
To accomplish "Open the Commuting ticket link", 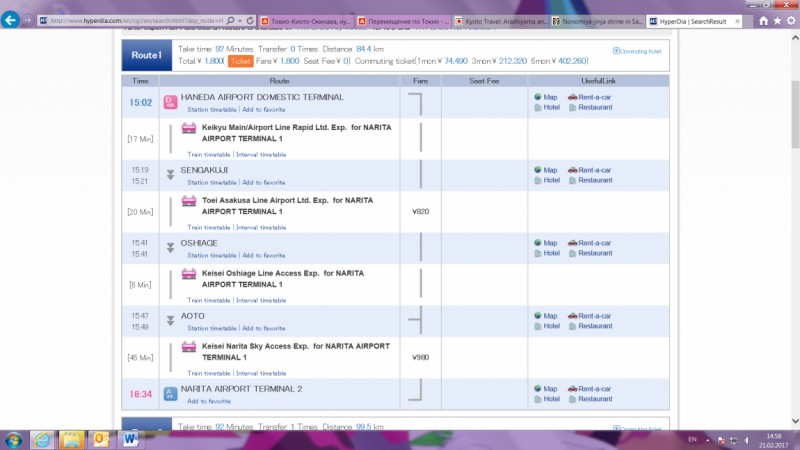I will point(640,51).
